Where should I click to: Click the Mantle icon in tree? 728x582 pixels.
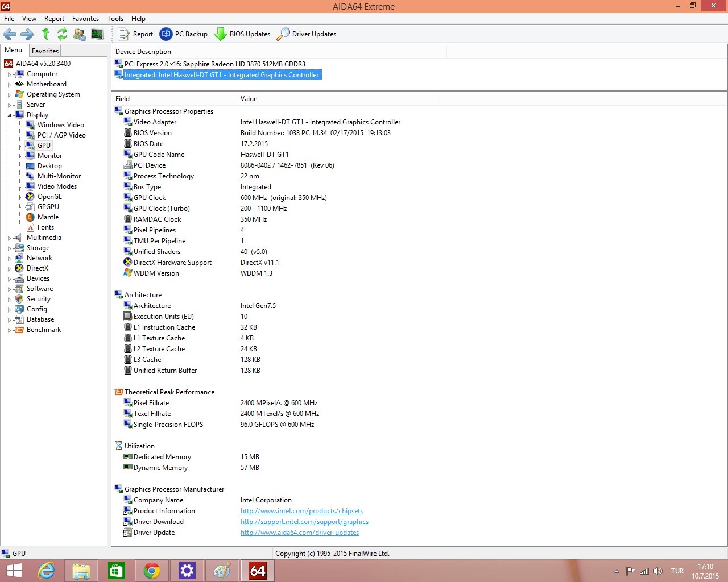[30, 217]
